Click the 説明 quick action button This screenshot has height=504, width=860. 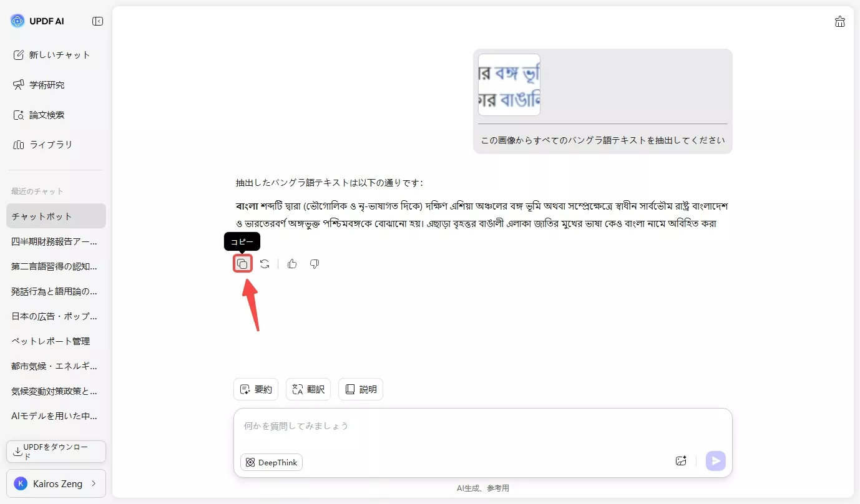tap(361, 389)
